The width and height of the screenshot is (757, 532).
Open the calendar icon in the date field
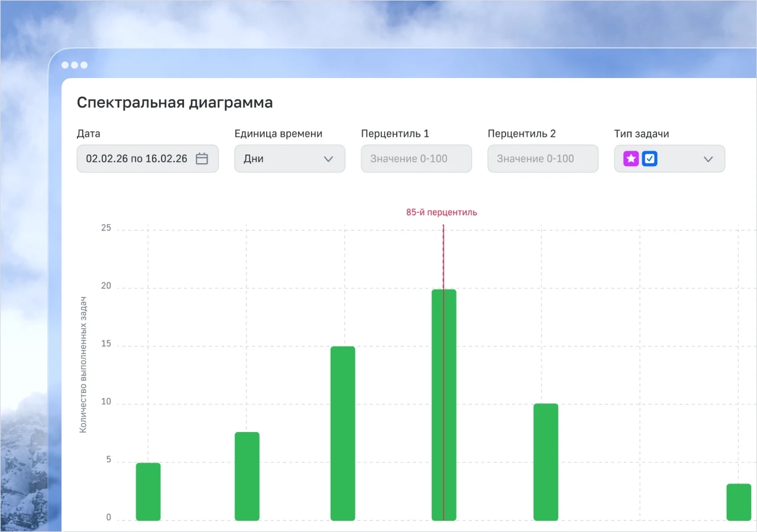[x=202, y=158]
